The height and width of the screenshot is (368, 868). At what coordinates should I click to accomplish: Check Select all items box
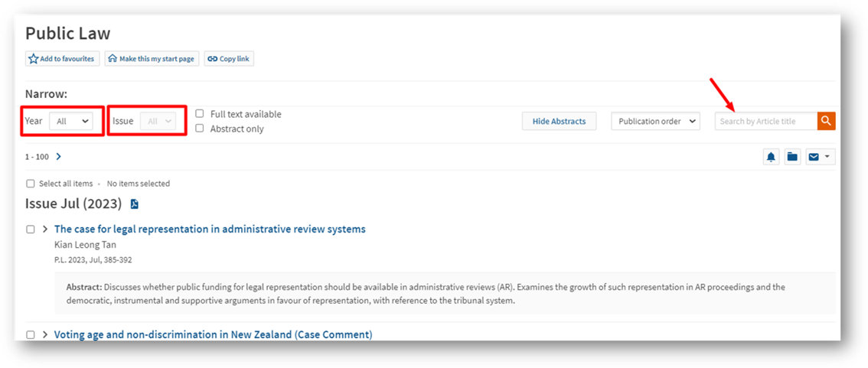[31, 184]
